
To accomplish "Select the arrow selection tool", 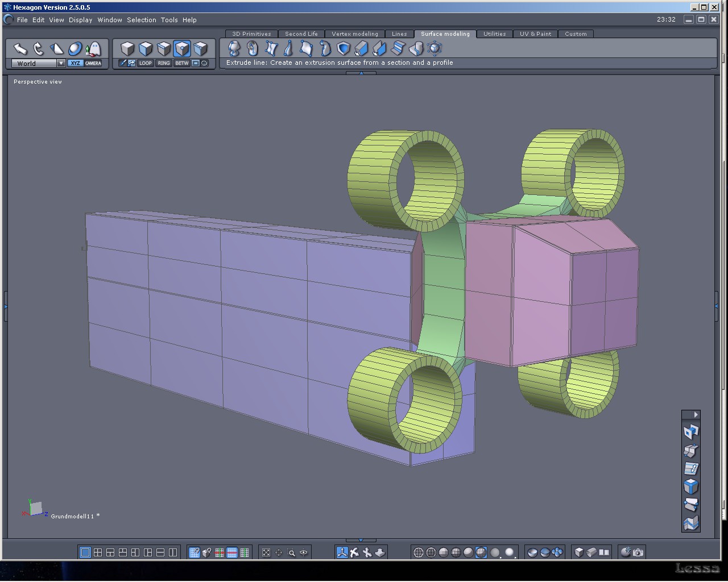I will tap(20, 48).
